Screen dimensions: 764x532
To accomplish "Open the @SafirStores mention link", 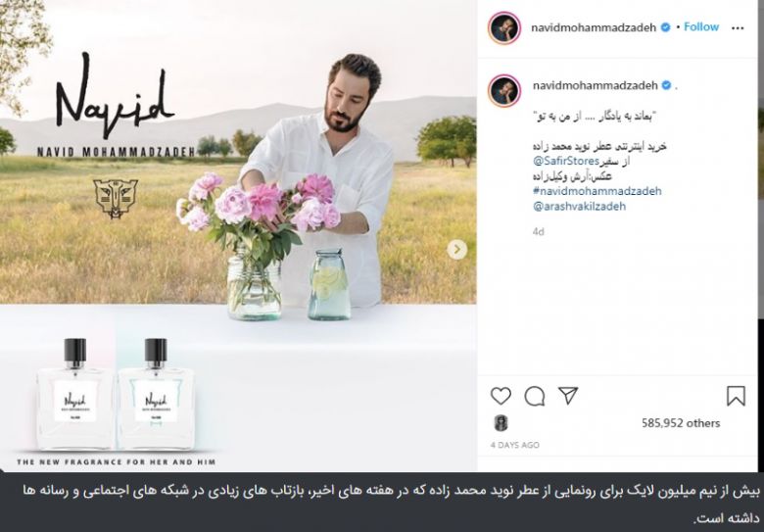I will click(x=566, y=161).
